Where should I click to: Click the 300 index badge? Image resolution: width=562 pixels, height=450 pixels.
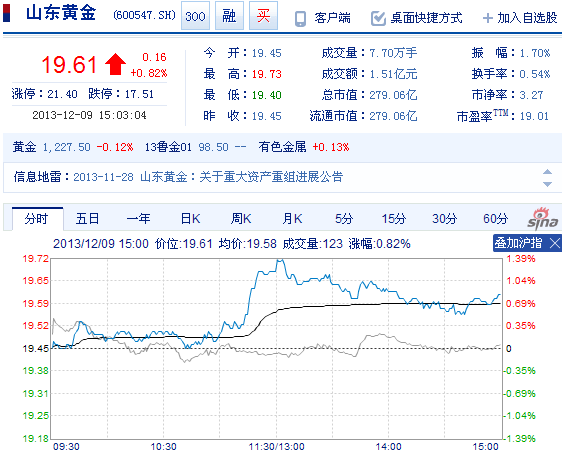195,16
